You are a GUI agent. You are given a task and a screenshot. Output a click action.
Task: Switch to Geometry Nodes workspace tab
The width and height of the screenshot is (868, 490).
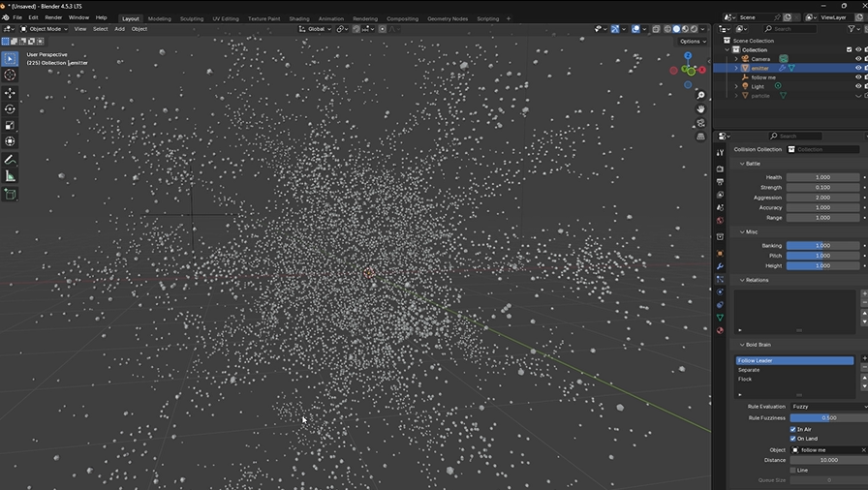(x=448, y=18)
